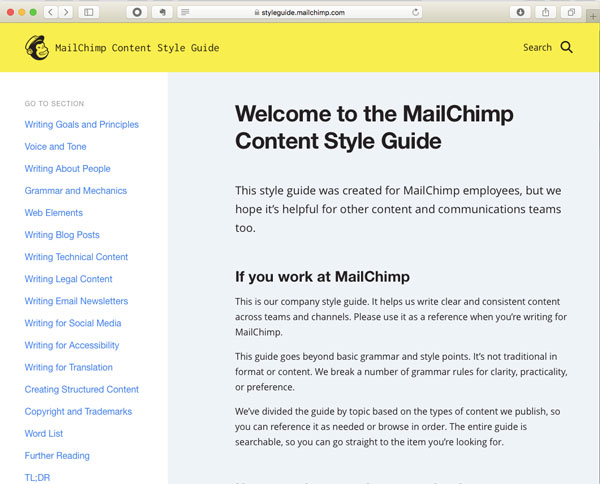Screen dimensions: 600x484
Task: Open Word List section
Action: [x=44, y=433]
